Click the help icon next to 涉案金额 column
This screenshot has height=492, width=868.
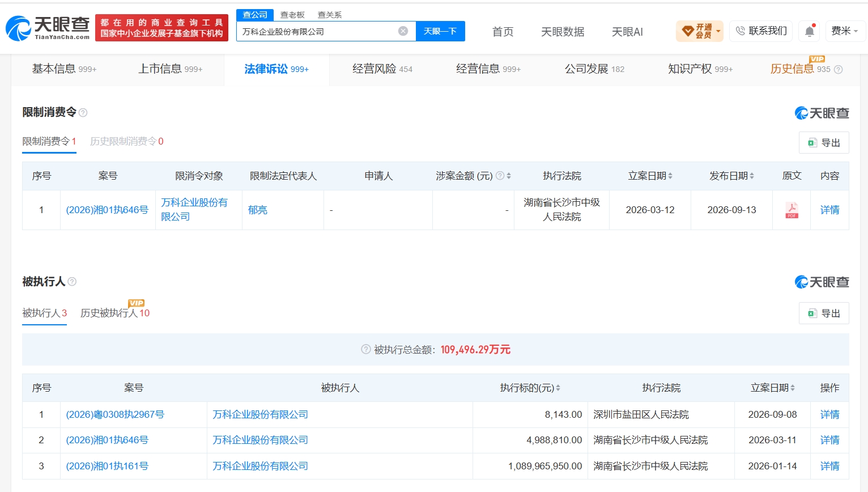(x=500, y=176)
